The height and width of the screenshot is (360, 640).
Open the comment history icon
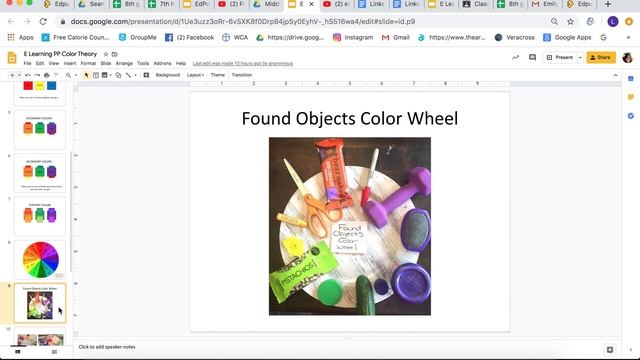point(532,58)
